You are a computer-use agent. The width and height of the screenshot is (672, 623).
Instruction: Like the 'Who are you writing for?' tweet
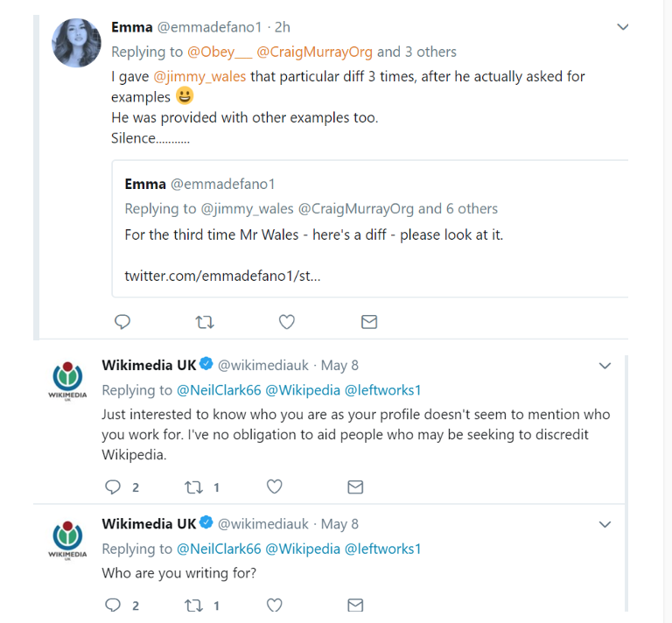(274, 605)
